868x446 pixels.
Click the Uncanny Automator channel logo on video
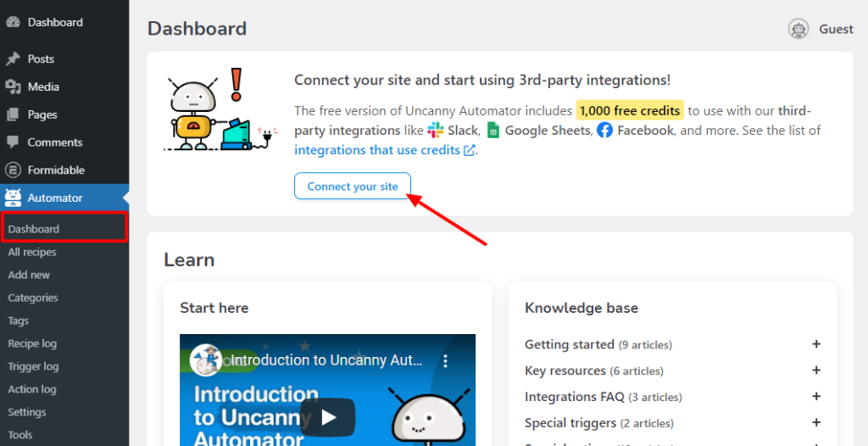pyautogui.click(x=205, y=360)
